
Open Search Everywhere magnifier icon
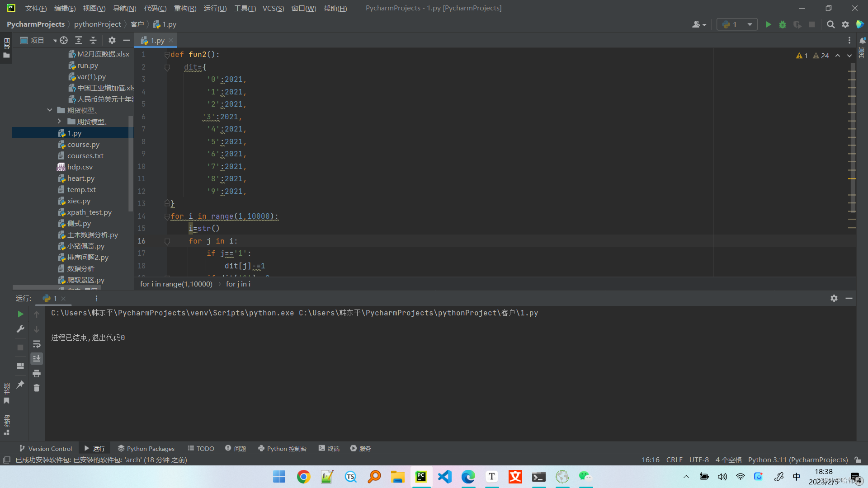pyautogui.click(x=830, y=24)
